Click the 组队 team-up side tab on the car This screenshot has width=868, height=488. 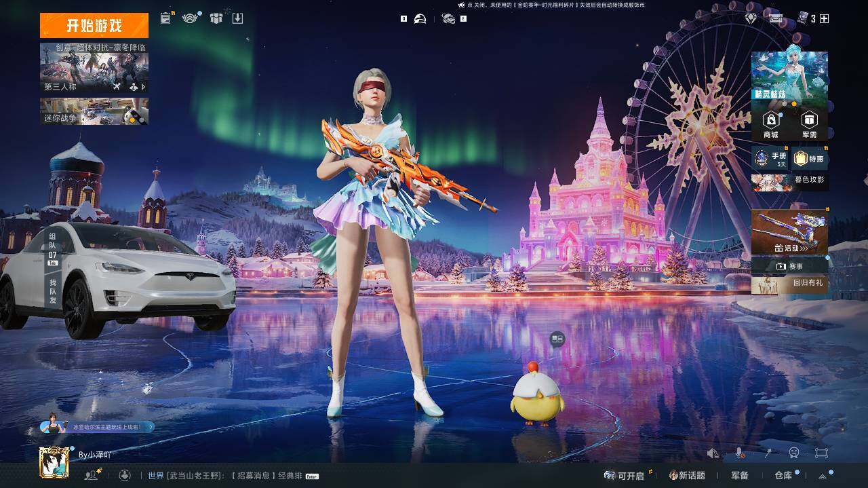pyautogui.click(x=53, y=249)
